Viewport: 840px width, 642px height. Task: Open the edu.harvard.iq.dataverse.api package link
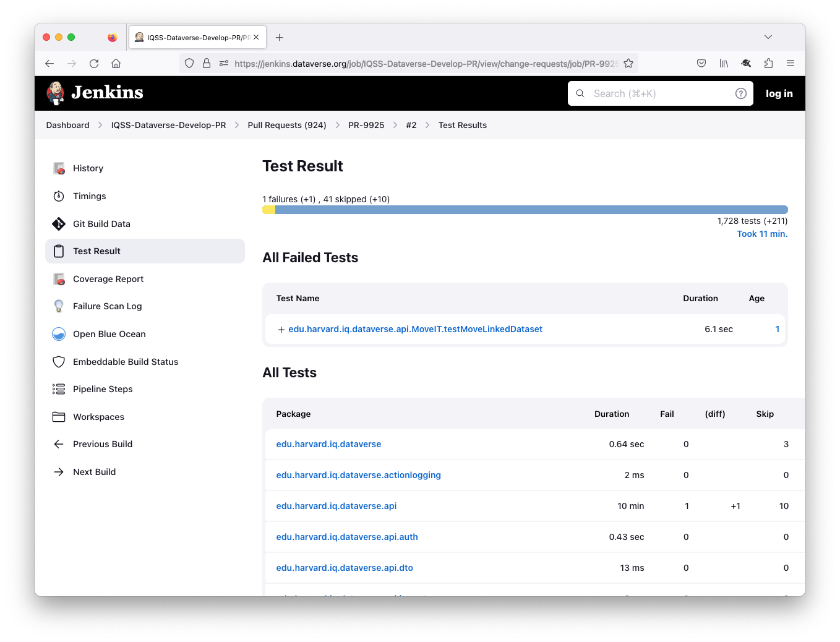click(336, 506)
